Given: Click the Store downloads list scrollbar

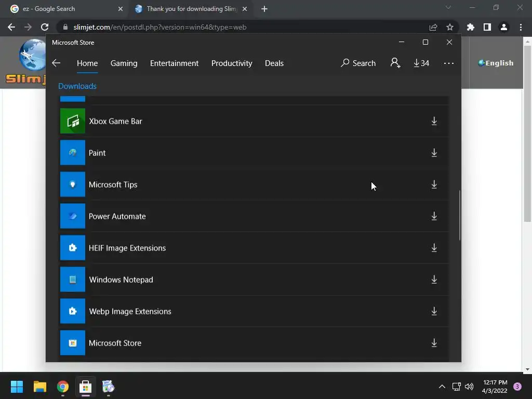Looking at the screenshot, I should click(x=460, y=215).
